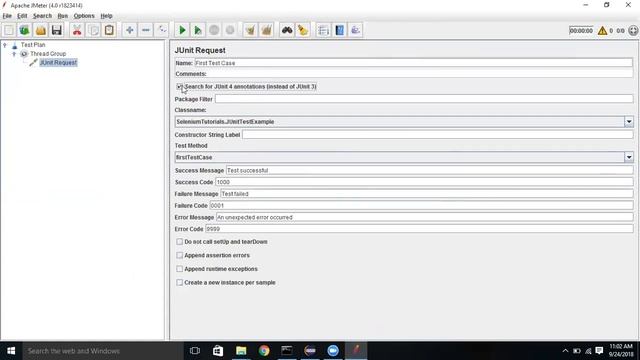The image size is (640, 360).
Task: Open the Templates toolbar icon
Action: click(24, 30)
